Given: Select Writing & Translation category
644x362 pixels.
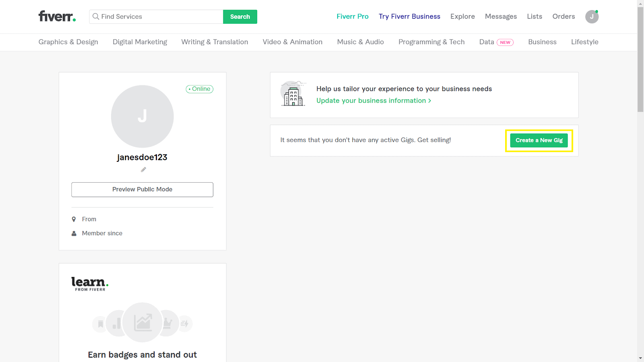Looking at the screenshot, I should [215, 42].
